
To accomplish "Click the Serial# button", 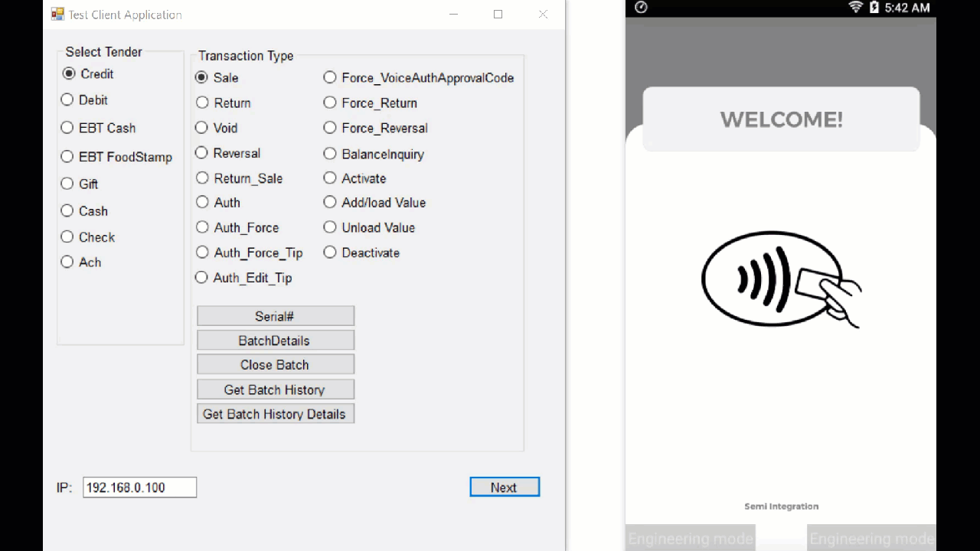I will point(275,316).
